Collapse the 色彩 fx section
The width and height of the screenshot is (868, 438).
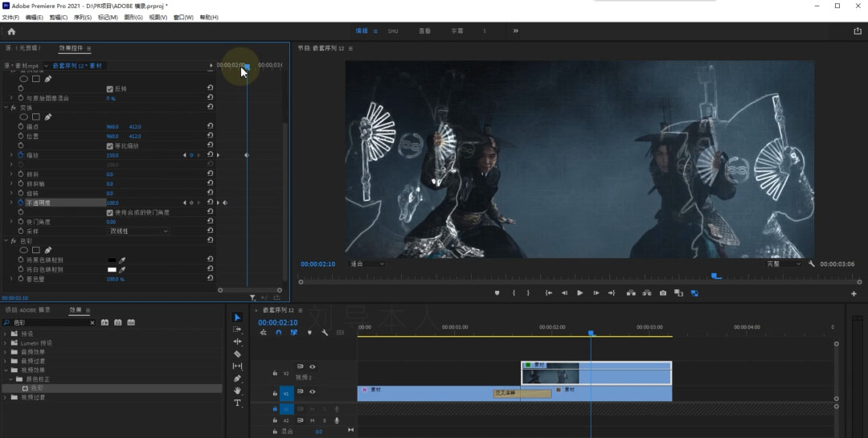point(6,241)
